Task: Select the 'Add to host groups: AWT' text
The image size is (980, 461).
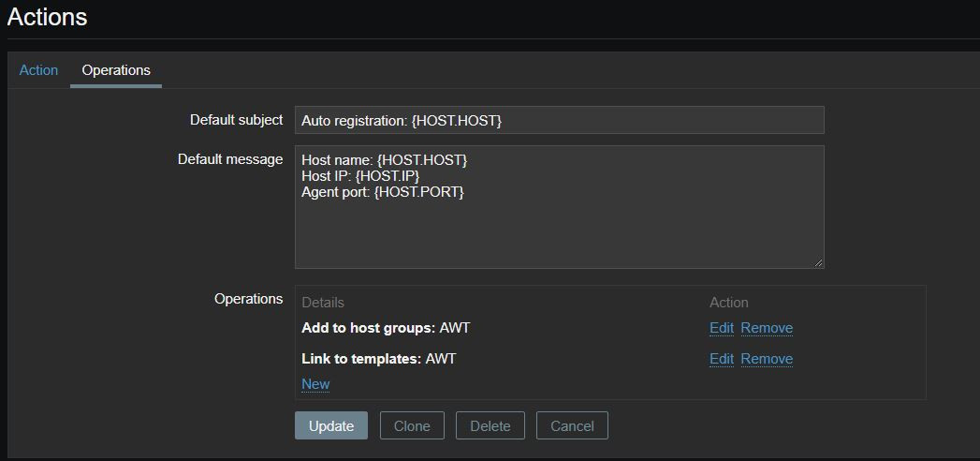Action: [386, 328]
